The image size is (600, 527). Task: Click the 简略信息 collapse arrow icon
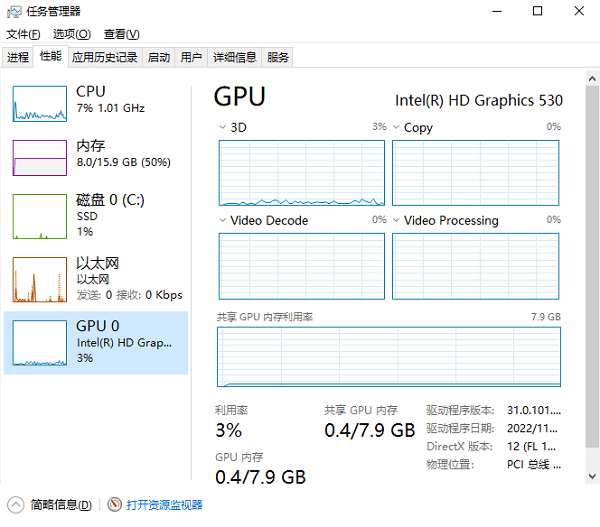point(16,505)
